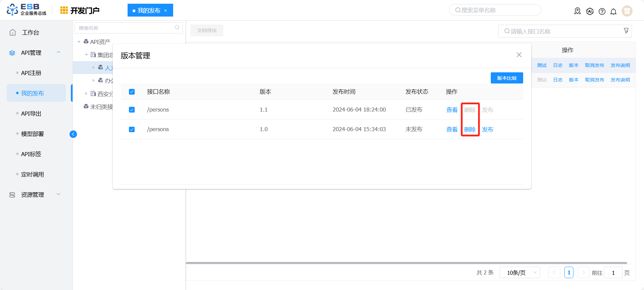This screenshot has height=290, width=644.
Task: Click the user avatar icon
Action: point(627,11)
